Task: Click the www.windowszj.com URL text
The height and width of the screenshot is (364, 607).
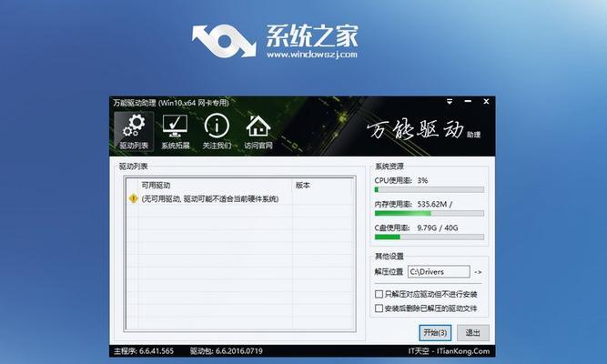Action: point(312,55)
